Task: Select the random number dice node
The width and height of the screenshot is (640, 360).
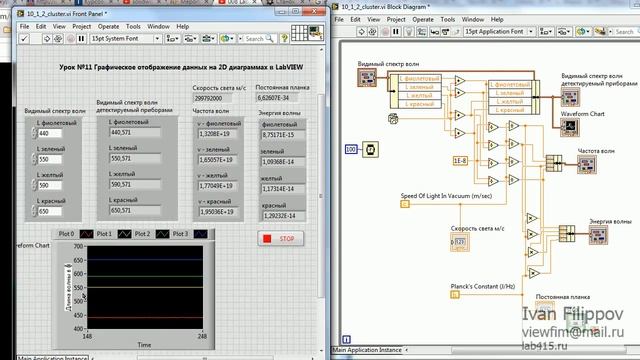Action: click(393, 119)
